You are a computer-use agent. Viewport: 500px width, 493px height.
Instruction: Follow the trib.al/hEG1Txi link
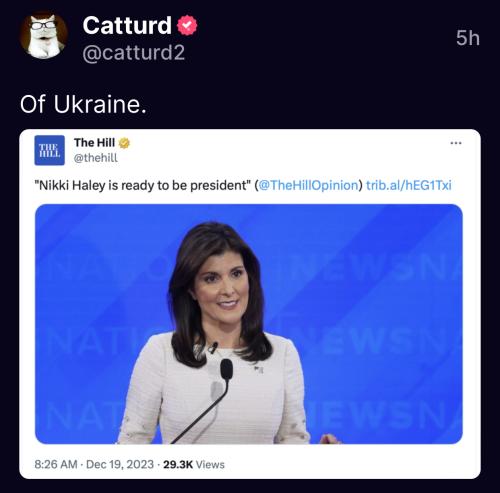tap(409, 185)
